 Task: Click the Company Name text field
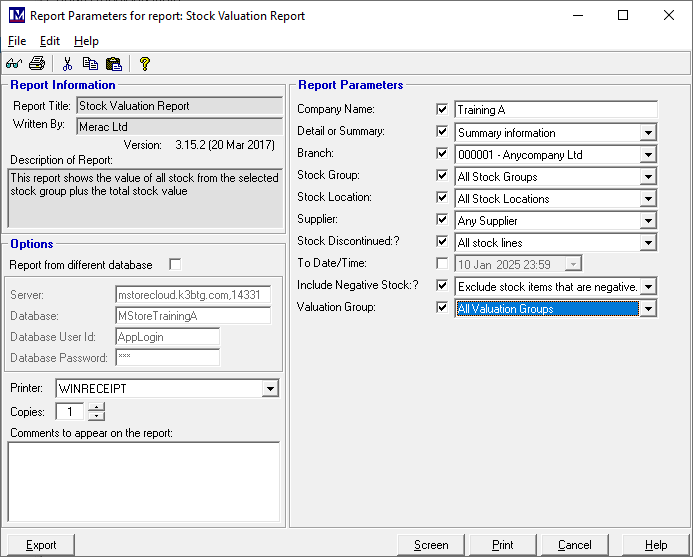pos(555,110)
